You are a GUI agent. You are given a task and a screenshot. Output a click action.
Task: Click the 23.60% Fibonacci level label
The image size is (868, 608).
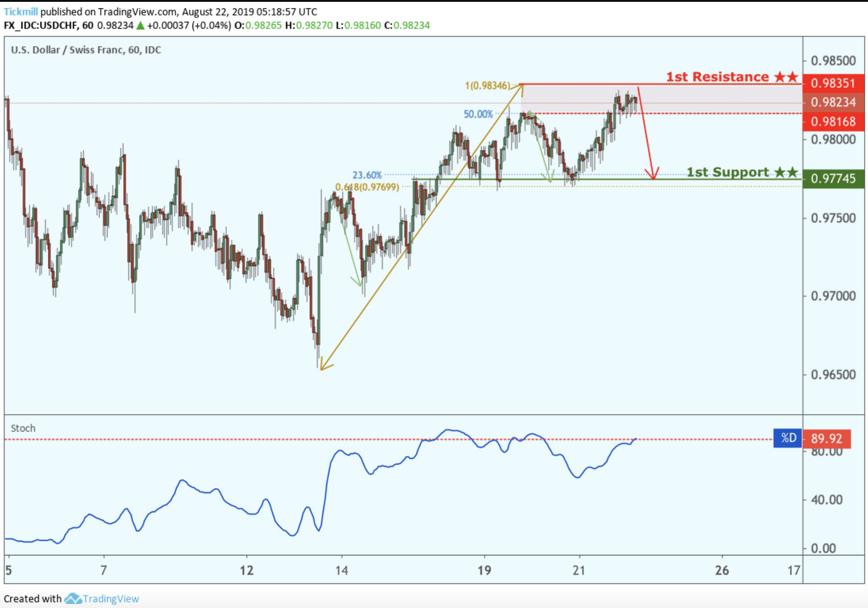click(x=367, y=175)
